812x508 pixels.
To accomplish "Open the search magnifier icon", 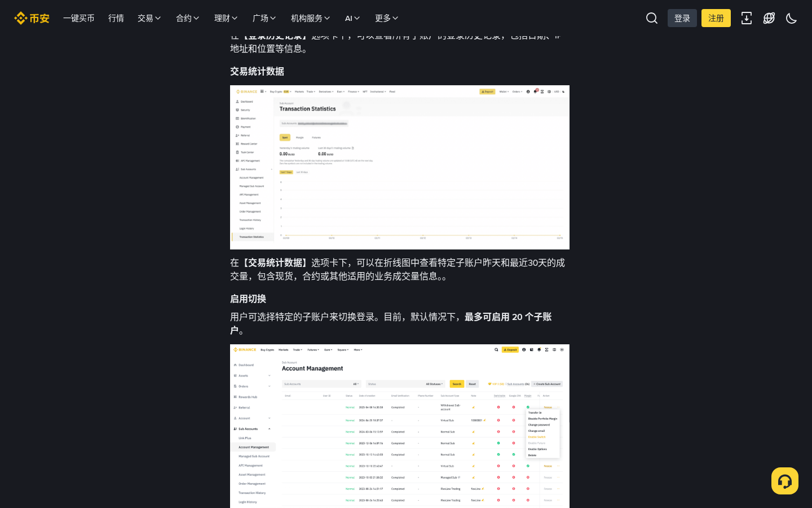I will [652, 18].
